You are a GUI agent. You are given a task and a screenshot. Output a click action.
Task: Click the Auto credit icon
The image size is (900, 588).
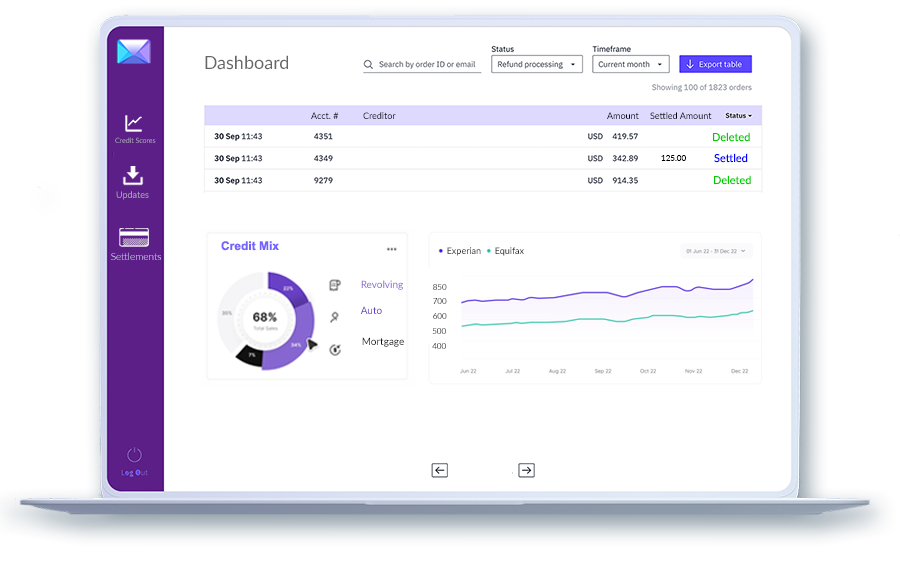(335, 316)
